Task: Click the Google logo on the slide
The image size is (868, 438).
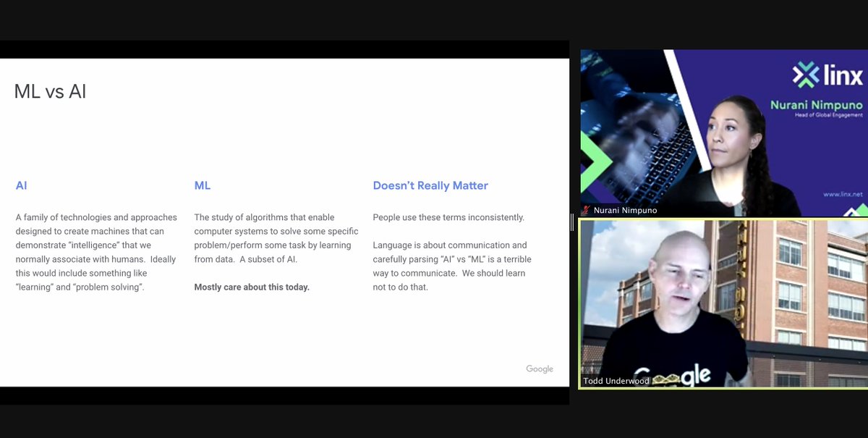Action: point(540,368)
